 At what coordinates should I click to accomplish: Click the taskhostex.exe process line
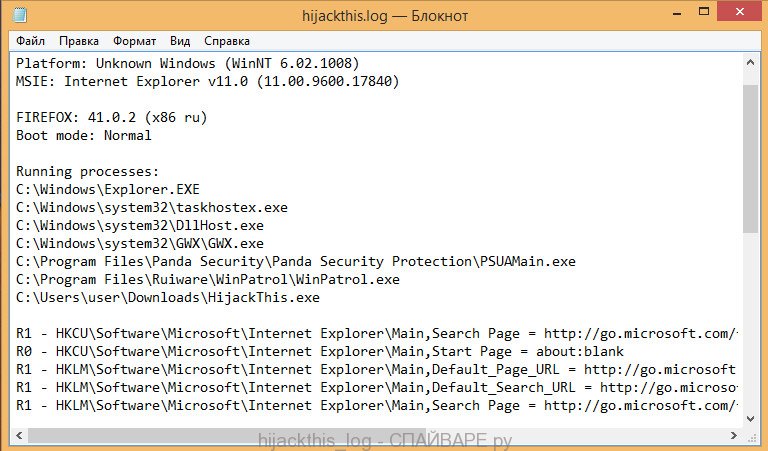click(152, 208)
